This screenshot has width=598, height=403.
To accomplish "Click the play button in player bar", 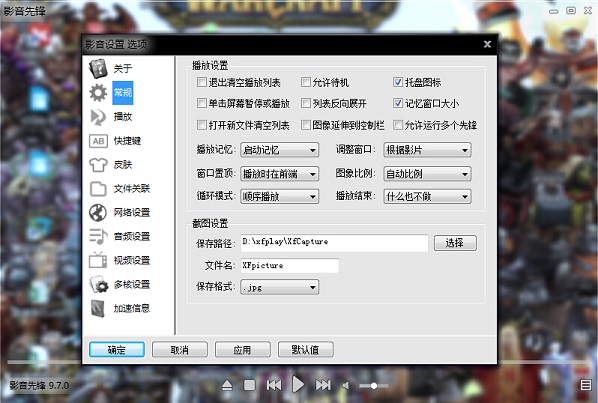I will (298, 385).
